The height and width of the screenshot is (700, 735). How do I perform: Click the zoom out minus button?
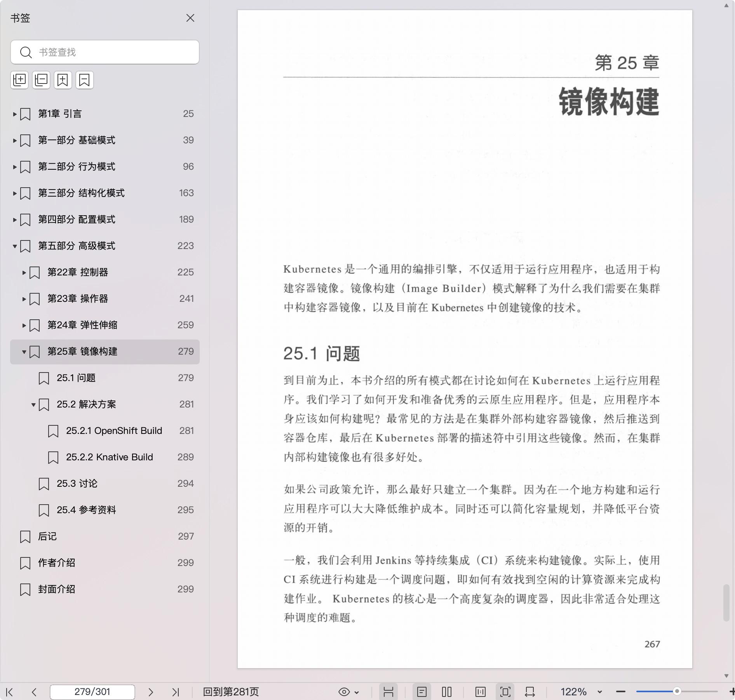tap(620, 691)
